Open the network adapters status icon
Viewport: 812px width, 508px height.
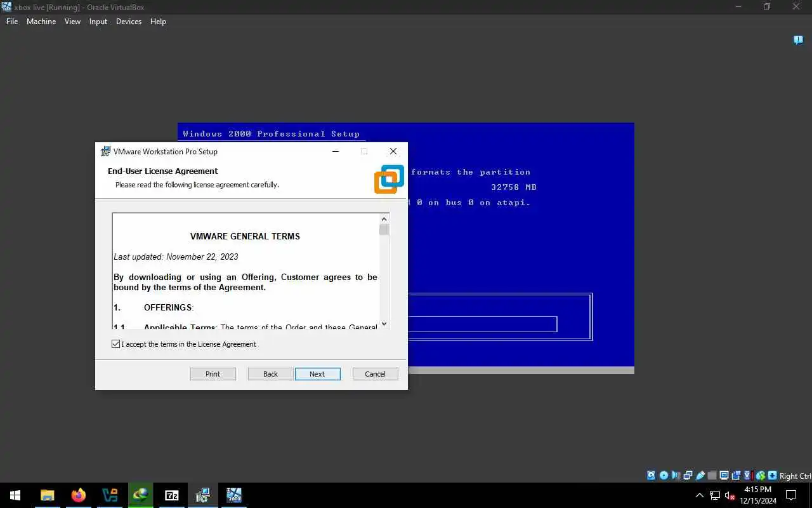688,476
